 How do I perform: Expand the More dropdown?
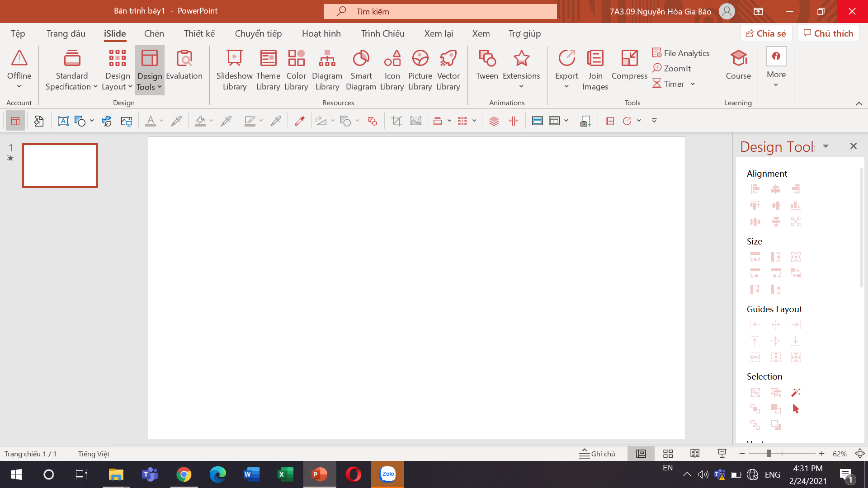[776, 84]
